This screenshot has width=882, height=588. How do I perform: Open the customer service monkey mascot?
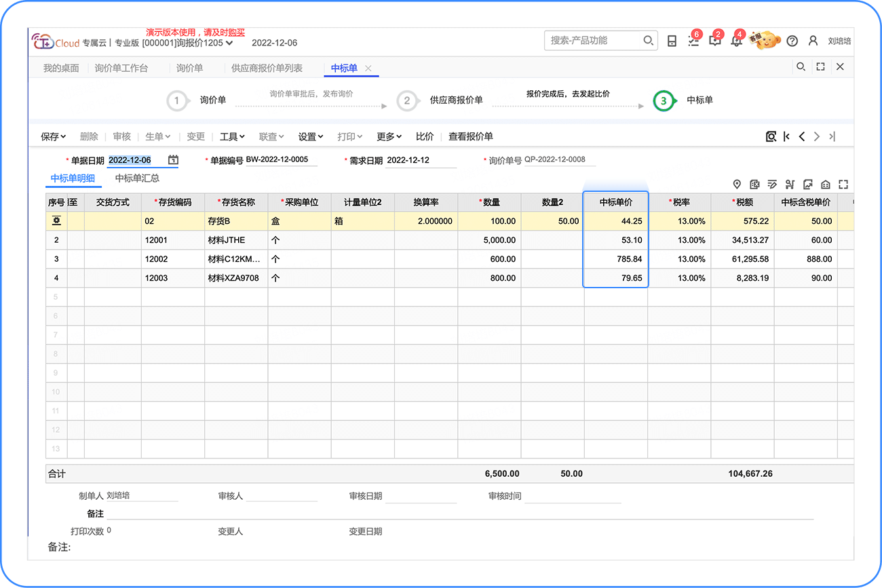pos(765,41)
